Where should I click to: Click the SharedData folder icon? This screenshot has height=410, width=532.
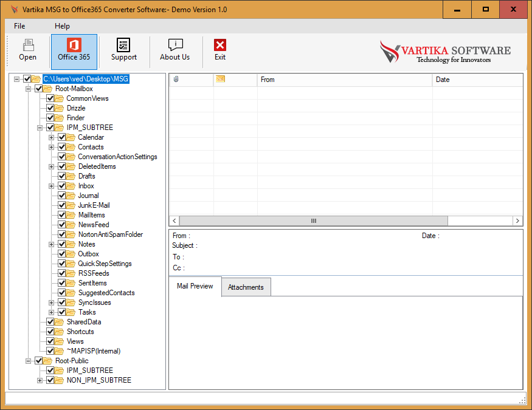coord(60,322)
